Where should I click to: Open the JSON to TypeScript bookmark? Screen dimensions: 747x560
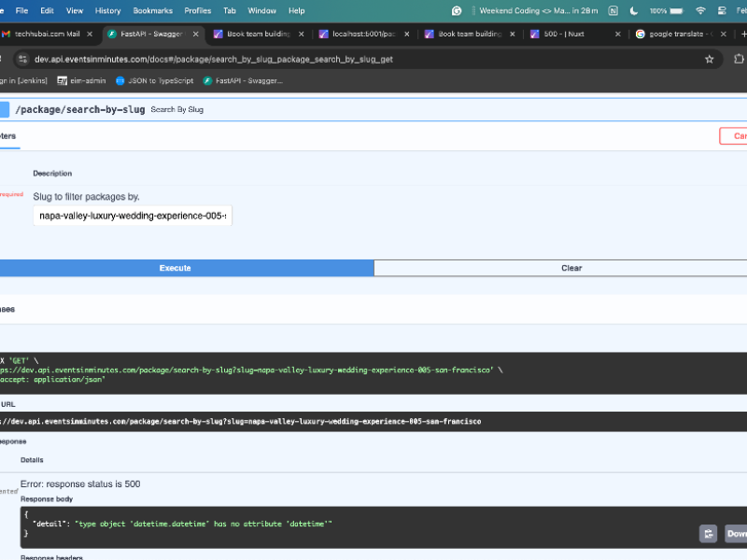pyautogui.click(x=154, y=80)
